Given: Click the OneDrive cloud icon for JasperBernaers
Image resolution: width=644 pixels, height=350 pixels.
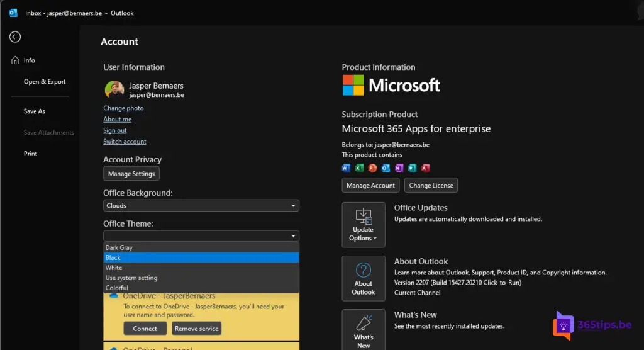Looking at the screenshot, I should click(x=114, y=296).
